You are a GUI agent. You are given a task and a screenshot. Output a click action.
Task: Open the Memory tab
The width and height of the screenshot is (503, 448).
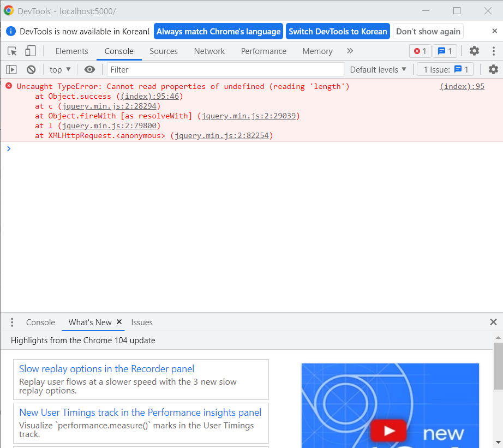pyautogui.click(x=318, y=51)
